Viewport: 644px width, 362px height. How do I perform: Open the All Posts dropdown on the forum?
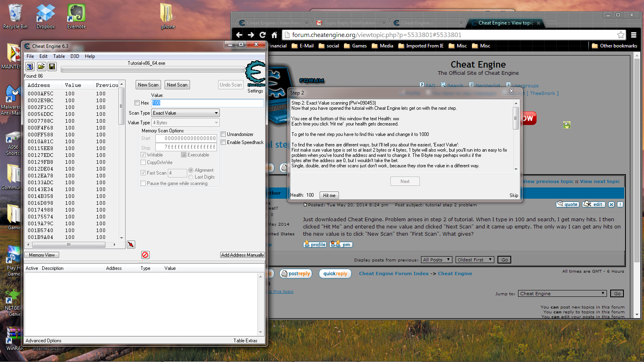click(436, 260)
